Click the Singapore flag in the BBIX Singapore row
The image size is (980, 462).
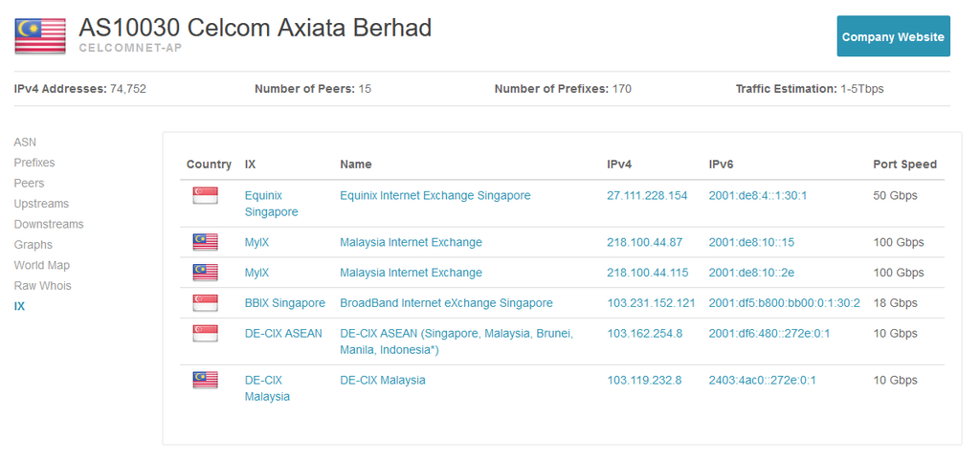tap(205, 303)
